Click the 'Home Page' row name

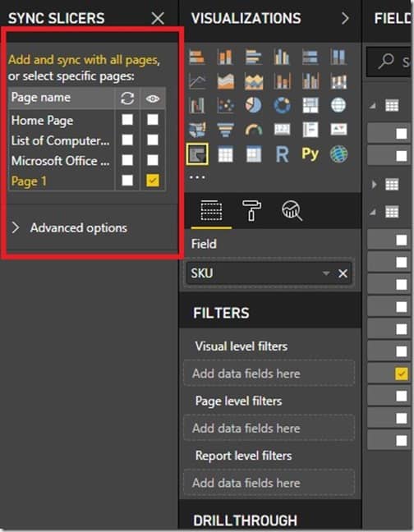click(x=42, y=121)
